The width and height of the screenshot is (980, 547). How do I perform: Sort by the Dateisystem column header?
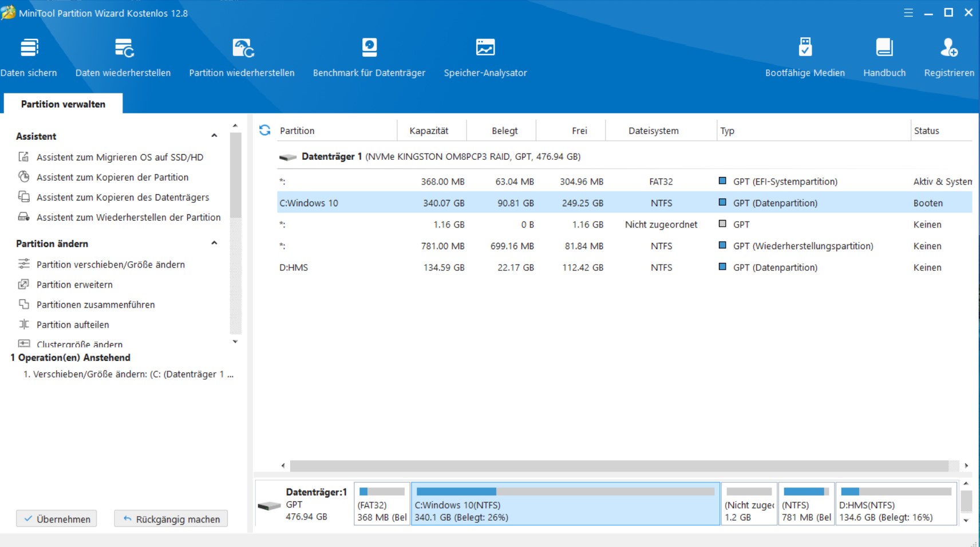[x=661, y=131]
